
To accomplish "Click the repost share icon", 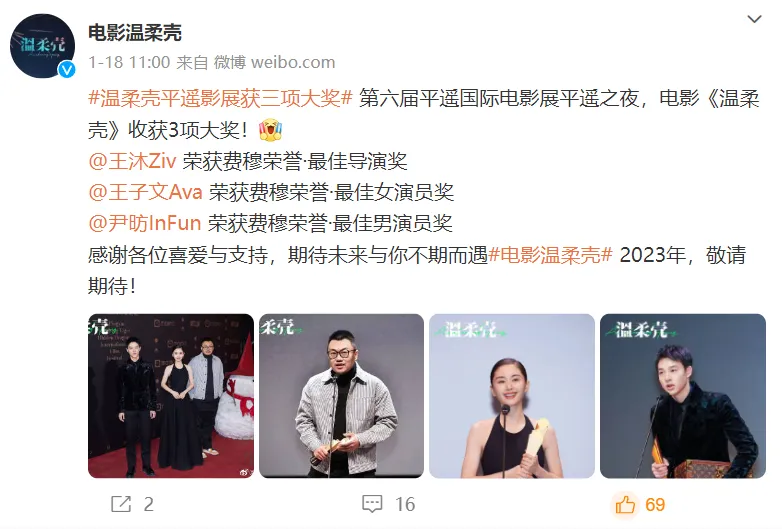I will click(121, 504).
